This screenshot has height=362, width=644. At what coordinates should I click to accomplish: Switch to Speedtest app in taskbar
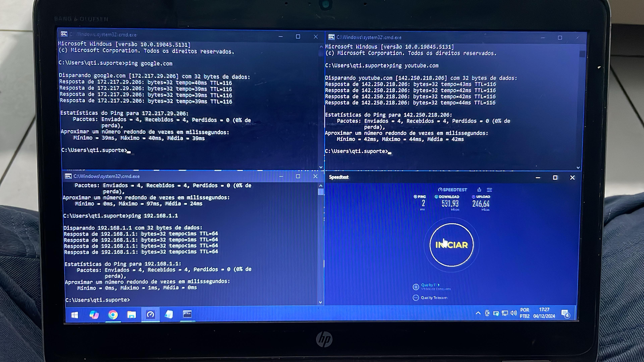click(x=150, y=315)
